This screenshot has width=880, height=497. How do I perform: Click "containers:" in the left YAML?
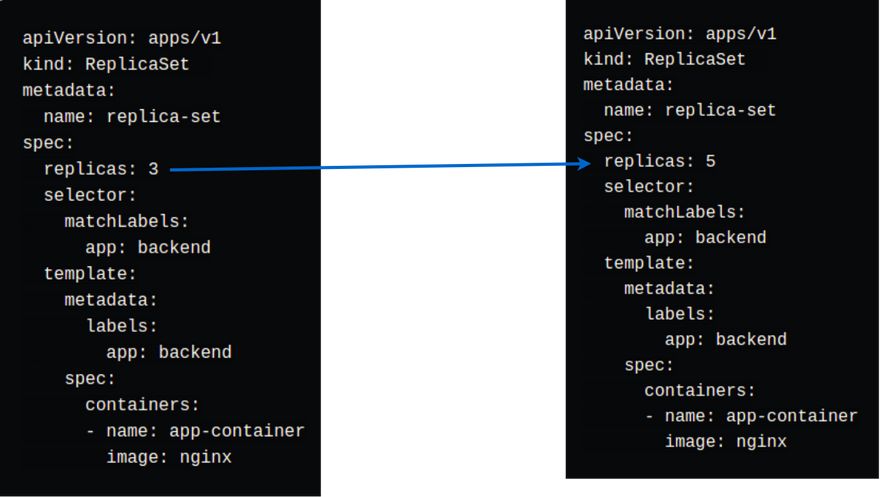[x=142, y=404]
